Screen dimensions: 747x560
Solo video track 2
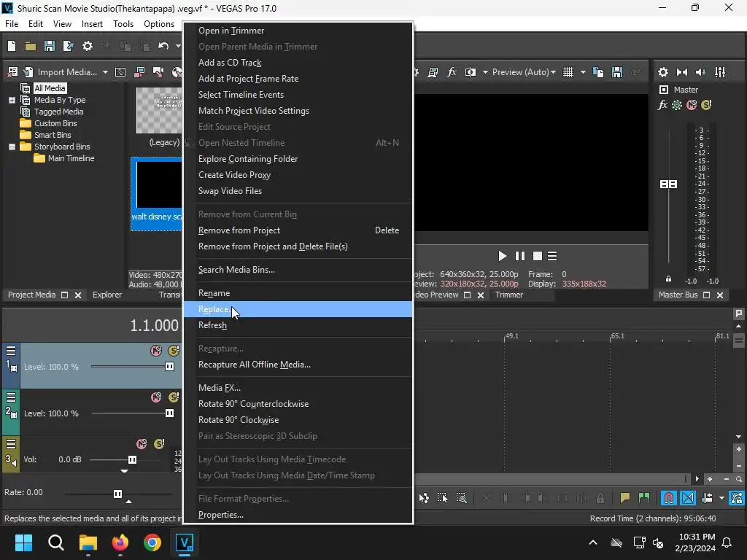(174, 397)
